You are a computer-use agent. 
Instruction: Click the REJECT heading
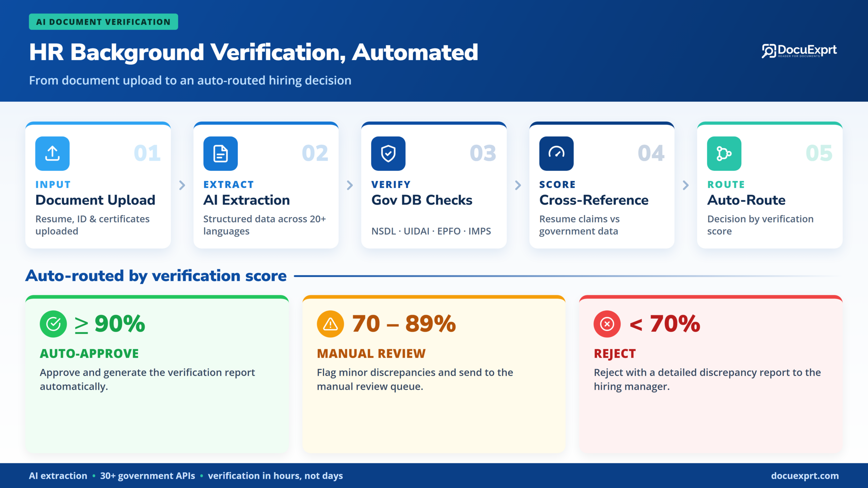click(615, 354)
